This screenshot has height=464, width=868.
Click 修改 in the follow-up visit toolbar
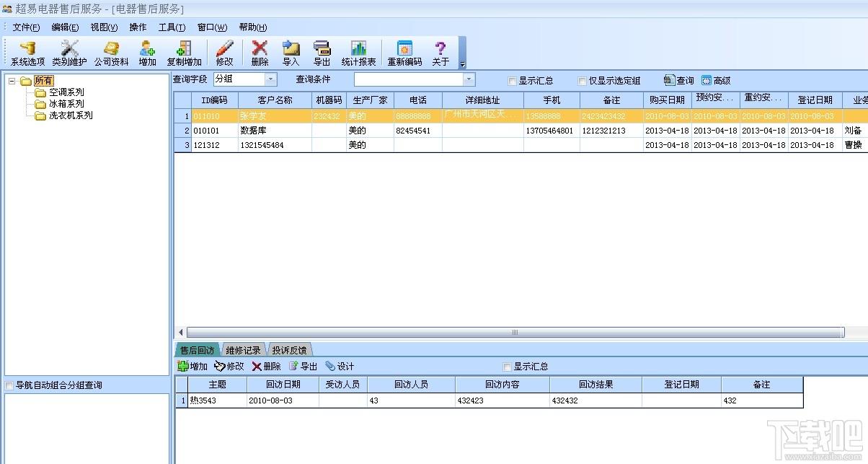(x=229, y=367)
